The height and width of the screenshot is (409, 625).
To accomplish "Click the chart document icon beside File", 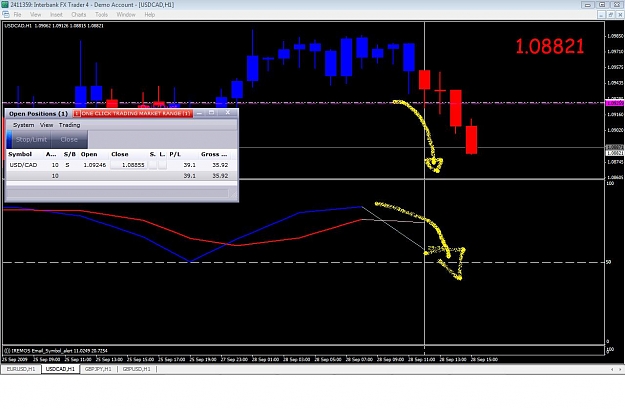I will [x=6, y=14].
